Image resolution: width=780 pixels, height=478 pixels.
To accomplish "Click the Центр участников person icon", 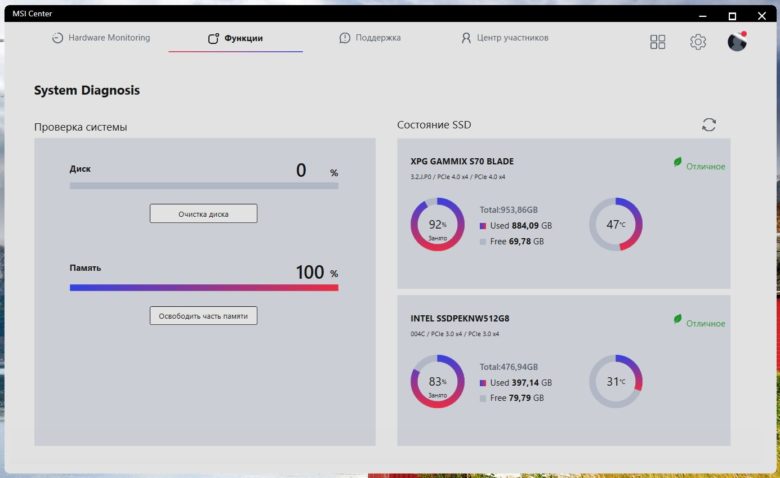I will click(466, 38).
